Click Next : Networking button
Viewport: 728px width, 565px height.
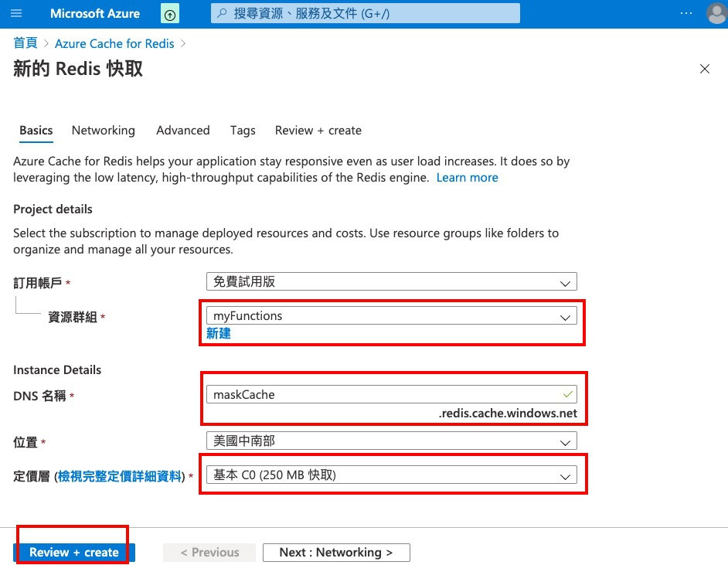(336, 553)
